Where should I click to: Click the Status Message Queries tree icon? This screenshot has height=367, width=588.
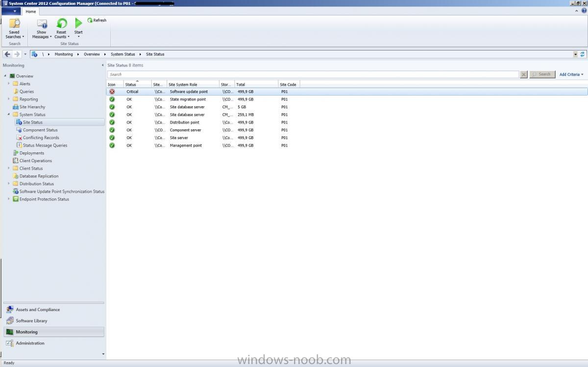click(19, 145)
